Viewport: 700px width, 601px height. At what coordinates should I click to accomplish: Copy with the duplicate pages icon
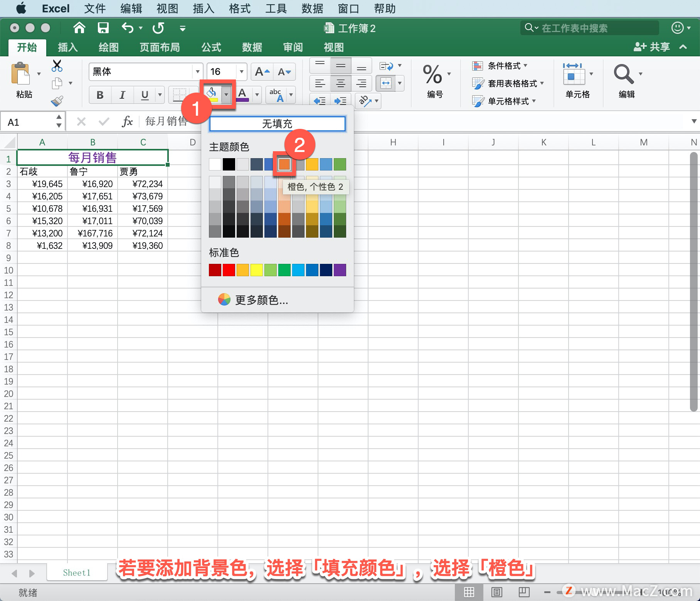point(57,83)
